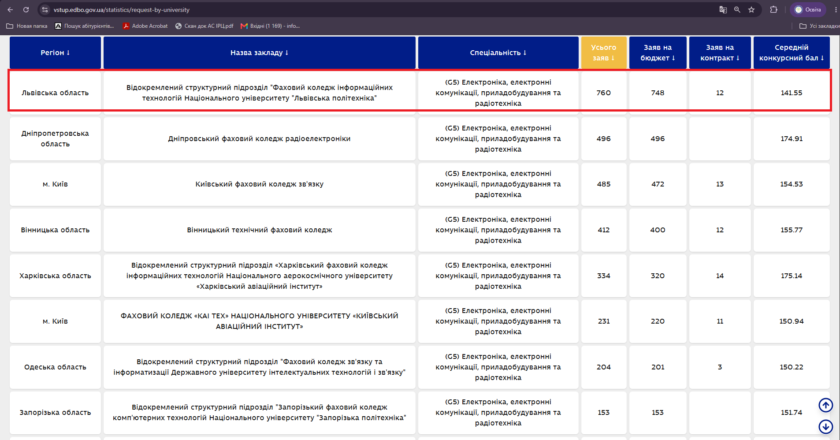Reload the page with the refresh icon
840x440 pixels.
click(26, 10)
